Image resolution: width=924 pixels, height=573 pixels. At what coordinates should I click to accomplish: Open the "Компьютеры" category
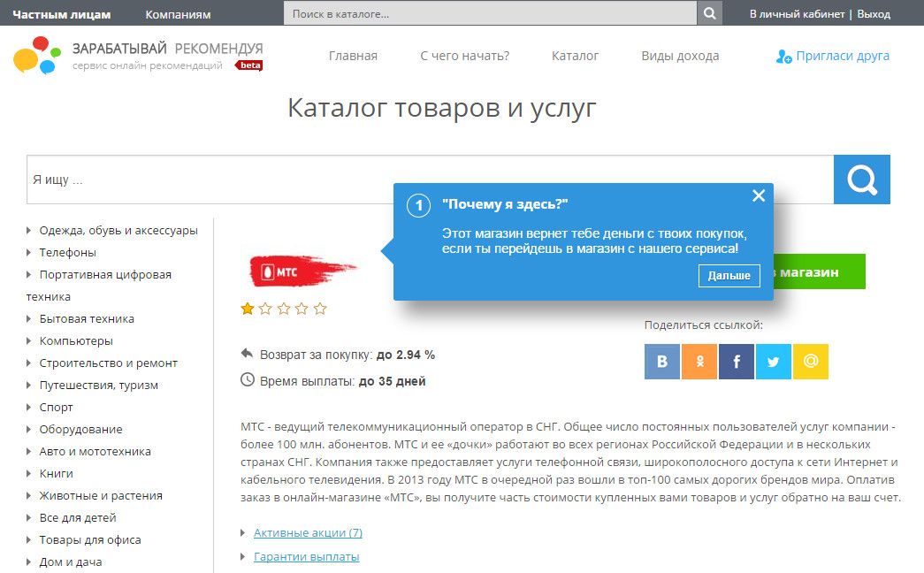[x=76, y=340]
